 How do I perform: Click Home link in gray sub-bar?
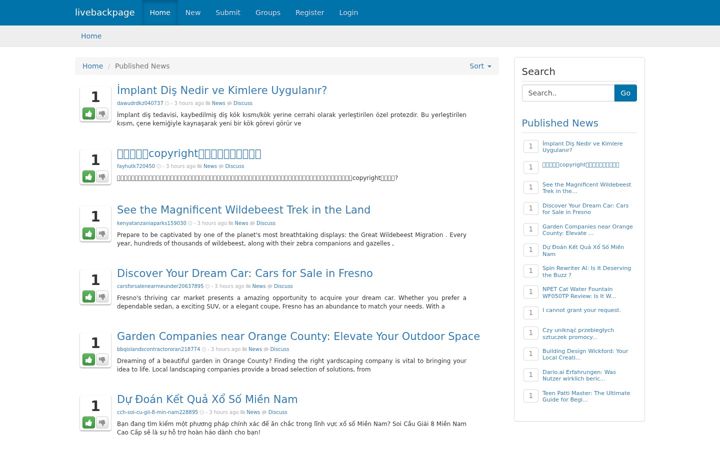[x=91, y=36]
